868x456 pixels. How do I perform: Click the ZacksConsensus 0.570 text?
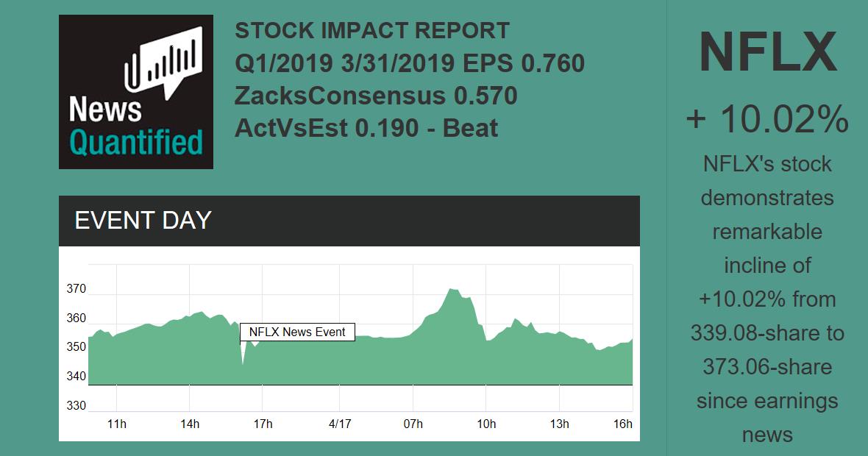[x=376, y=96]
